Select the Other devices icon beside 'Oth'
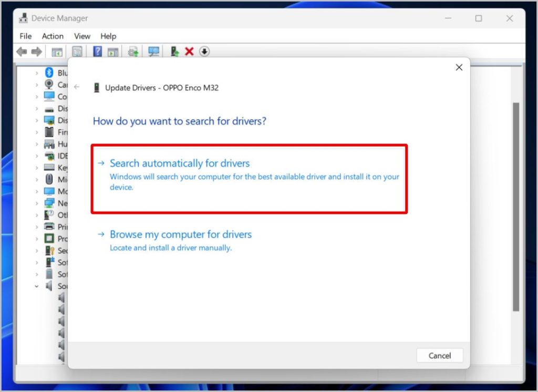This screenshot has height=392, width=538. click(x=49, y=215)
